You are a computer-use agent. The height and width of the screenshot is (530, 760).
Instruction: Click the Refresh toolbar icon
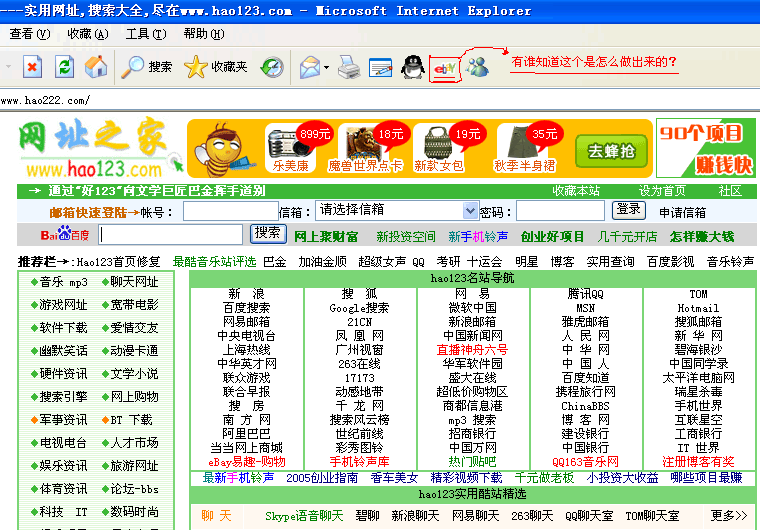point(64,67)
